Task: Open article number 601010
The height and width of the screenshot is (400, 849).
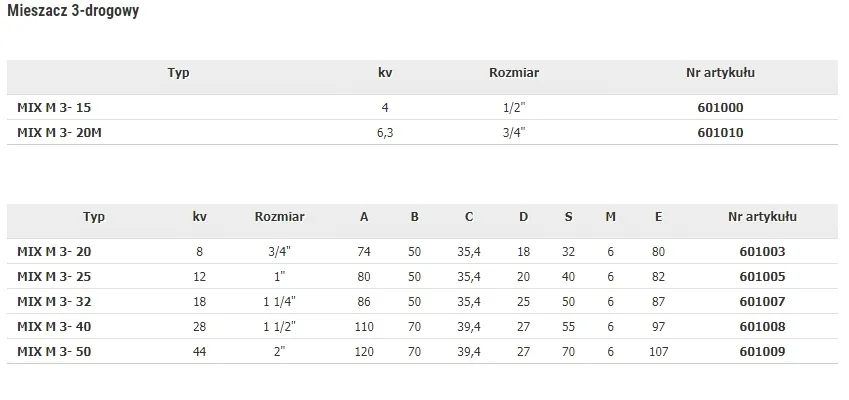Action: click(720, 132)
